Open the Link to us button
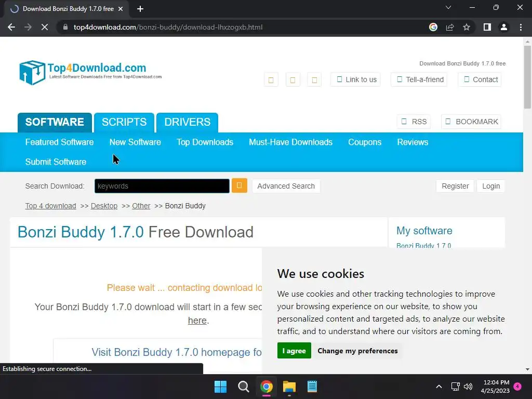Screen dimensions: 532x399 355,79
